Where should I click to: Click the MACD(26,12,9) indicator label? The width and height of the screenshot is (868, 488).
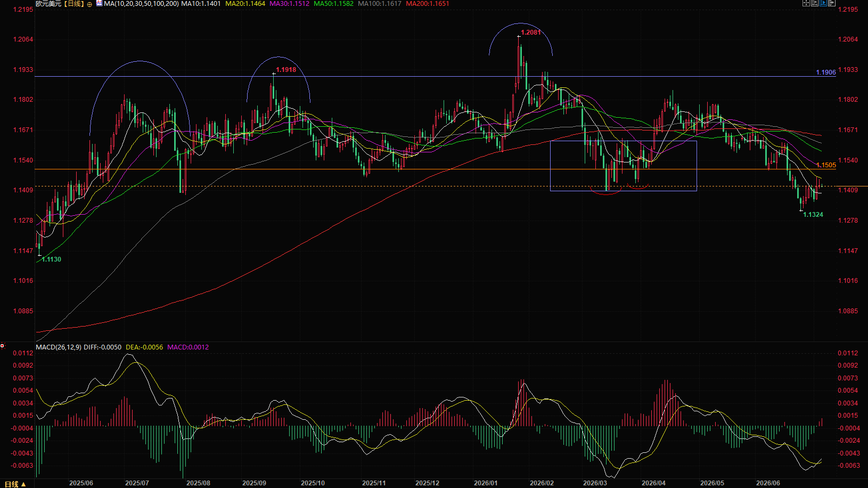click(x=59, y=347)
